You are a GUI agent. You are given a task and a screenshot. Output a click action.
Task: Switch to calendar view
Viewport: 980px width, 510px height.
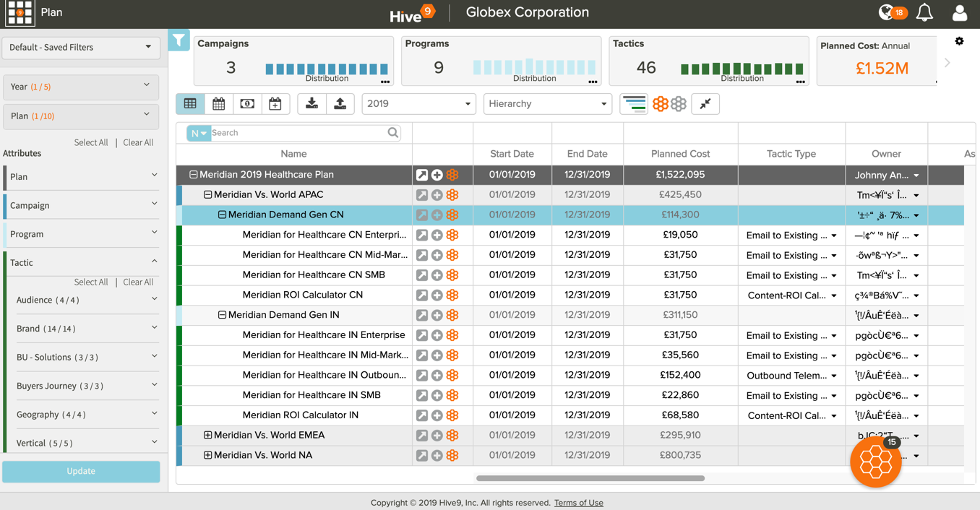click(218, 104)
